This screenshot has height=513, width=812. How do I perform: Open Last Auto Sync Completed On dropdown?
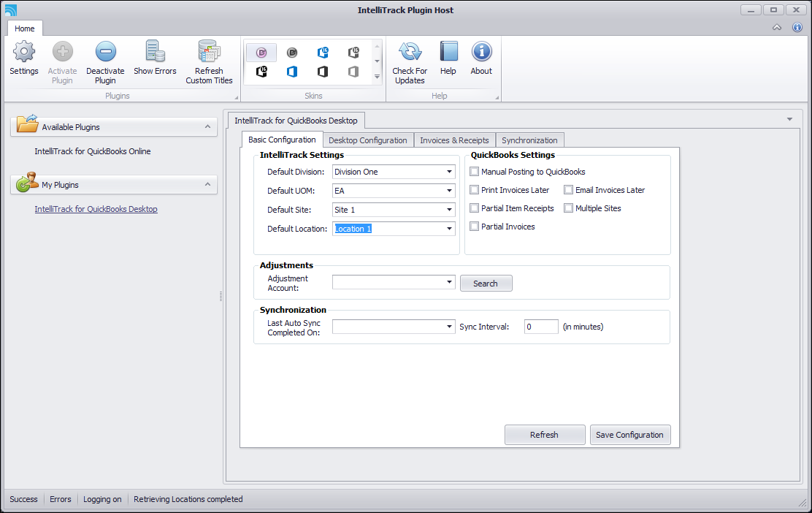449,327
